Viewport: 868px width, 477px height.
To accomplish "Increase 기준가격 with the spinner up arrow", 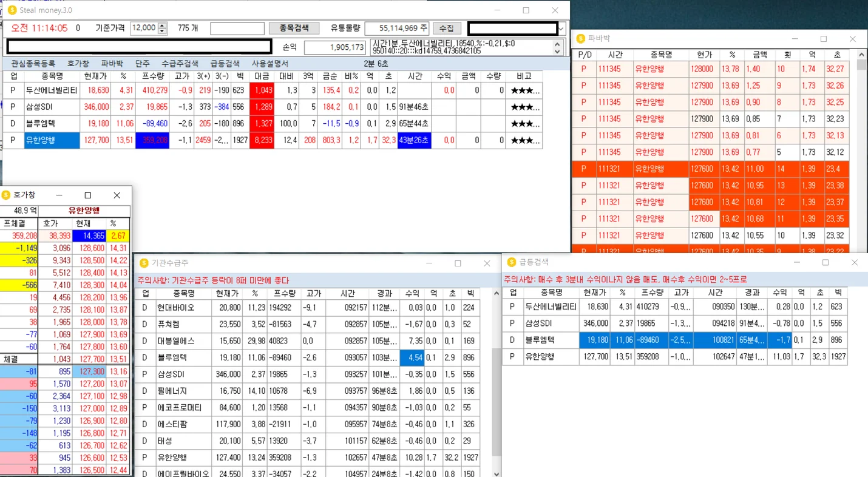I will [x=162, y=25].
